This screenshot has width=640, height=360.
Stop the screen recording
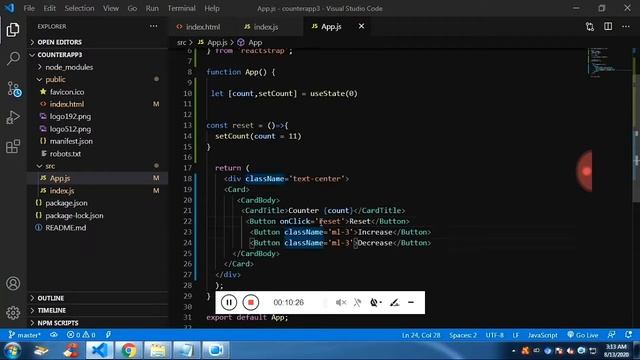[251, 302]
